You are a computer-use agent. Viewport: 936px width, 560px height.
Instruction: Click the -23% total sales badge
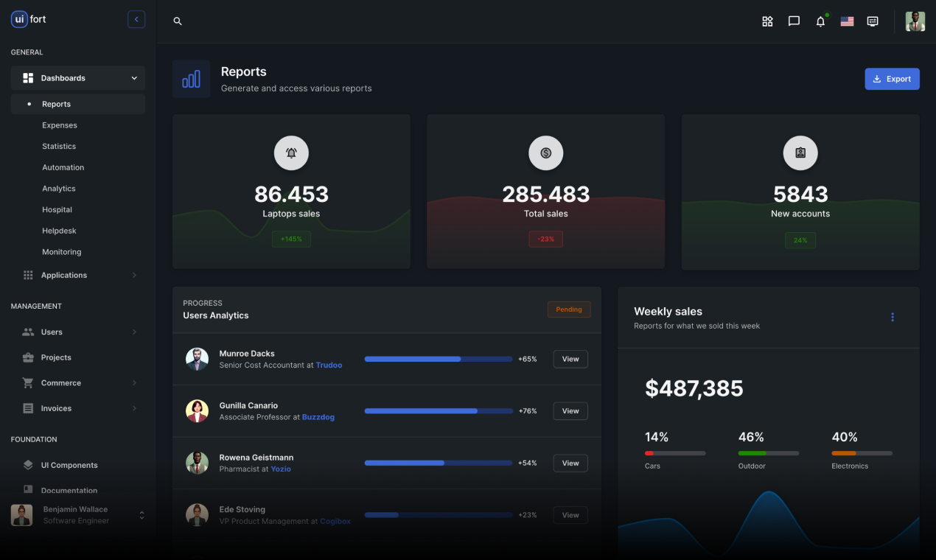pos(546,239)
